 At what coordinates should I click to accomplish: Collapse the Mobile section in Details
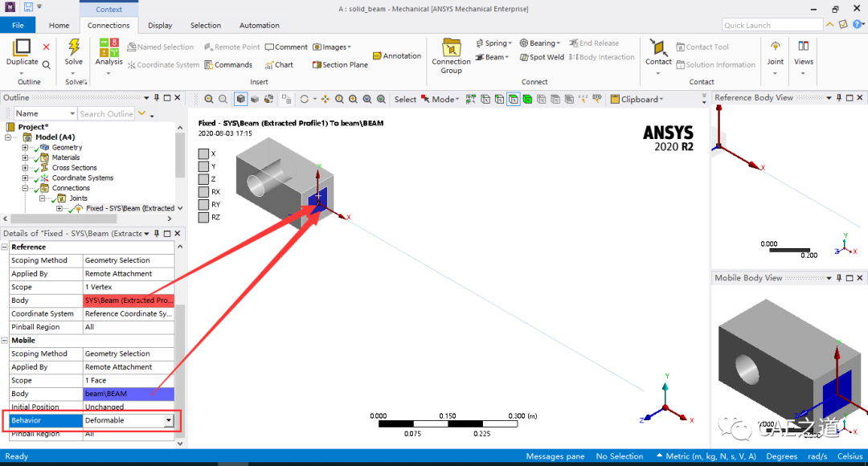[x=5, y=341]
